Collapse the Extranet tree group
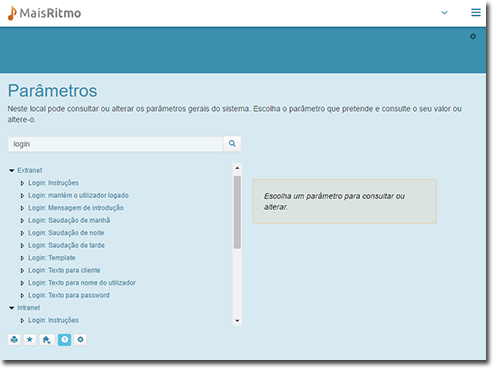Screen dimensions: 496x372 click(12, 170)
